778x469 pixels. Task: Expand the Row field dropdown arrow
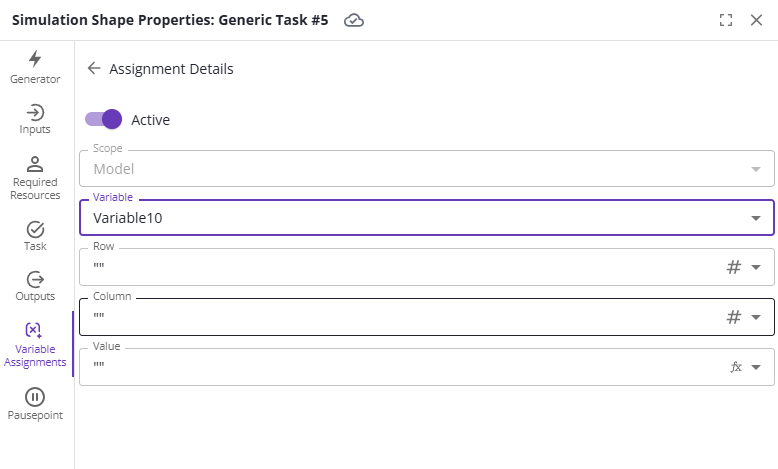click(x=755, y=267)
